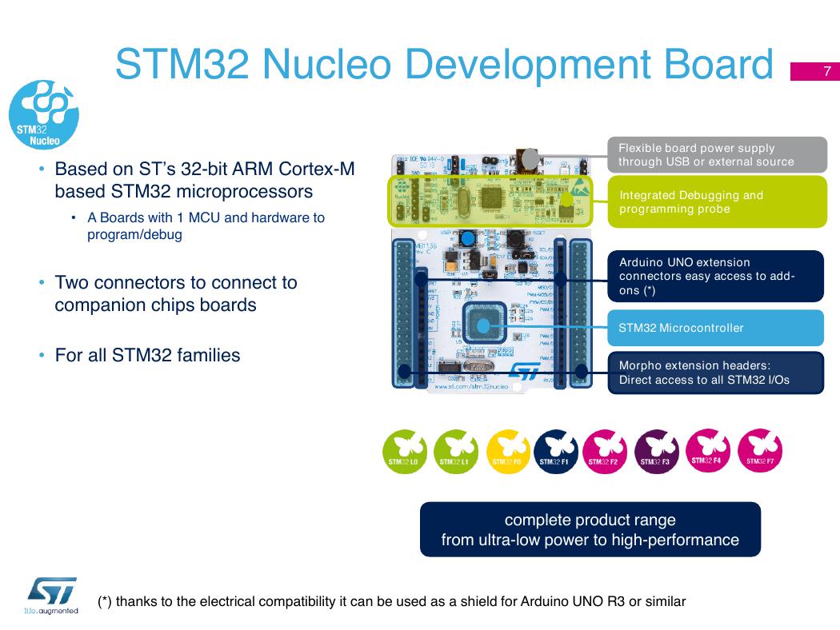Viewport: 840px width, 630px height.
Task: Click the ST logo printed on the board
Action: 525,372
